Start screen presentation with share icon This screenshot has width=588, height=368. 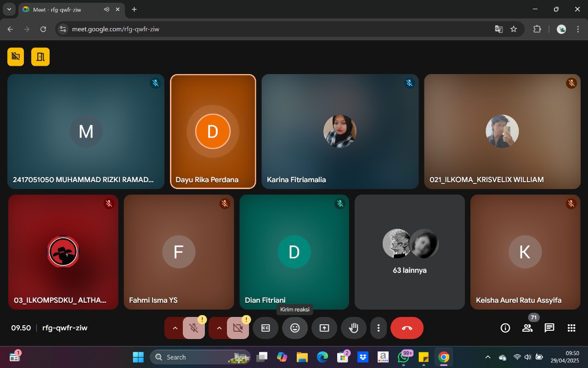pyautogui.click(x=324, y=328)
